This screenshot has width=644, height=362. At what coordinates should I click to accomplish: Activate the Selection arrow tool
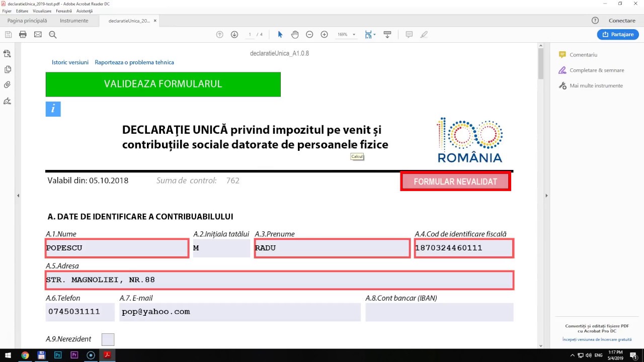pyautogui.click(x=280, y=35)
